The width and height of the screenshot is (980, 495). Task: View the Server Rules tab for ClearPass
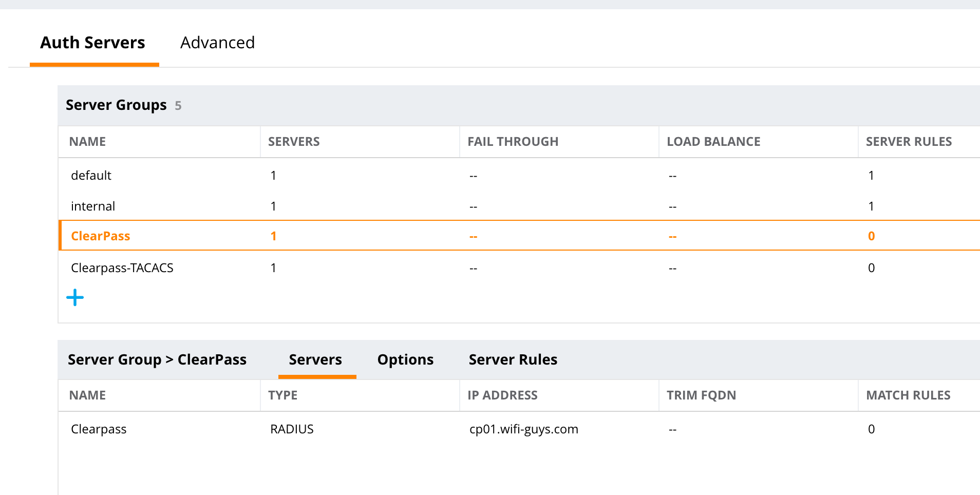click(x=512, y=359)
